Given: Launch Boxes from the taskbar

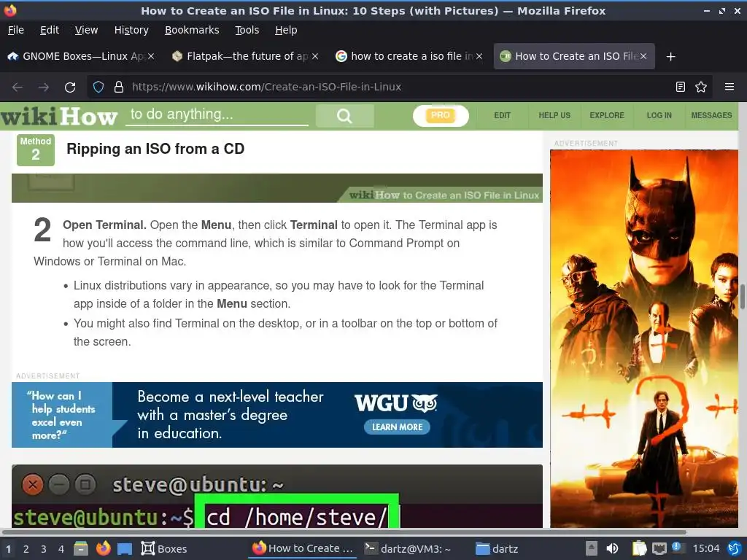Looking at the screenshot, I should pos(164,548).
